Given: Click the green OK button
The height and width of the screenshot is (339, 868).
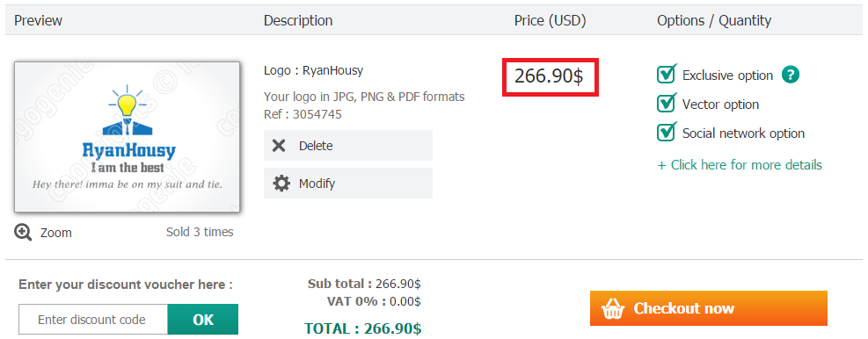Looking at the screenshot, I should pos(203,320).
